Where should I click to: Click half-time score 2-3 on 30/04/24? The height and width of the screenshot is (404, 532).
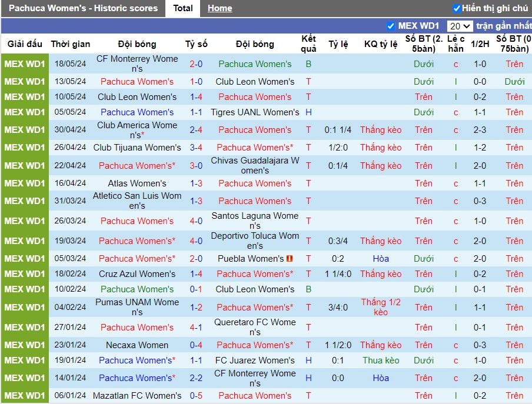coord(480,130)
